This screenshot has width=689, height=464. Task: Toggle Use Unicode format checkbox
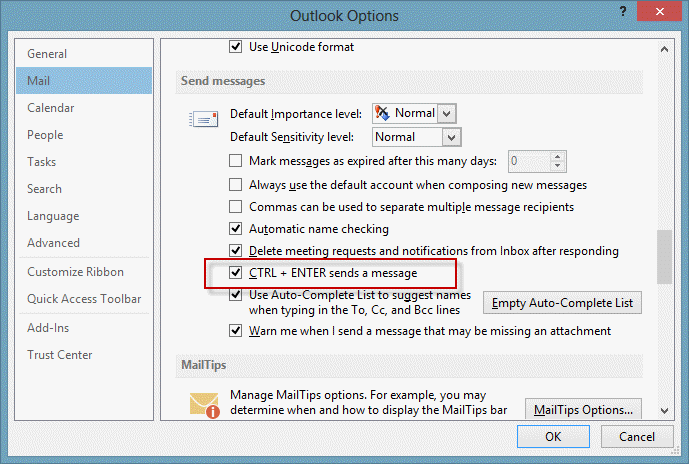coord(236,47)
